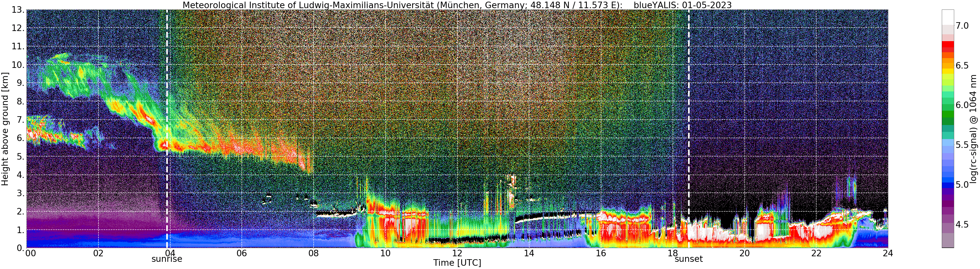This screenshot has height=269, width=980.
Task: Click the colorbar tick label '4.5'
Action: coord(962,225)
